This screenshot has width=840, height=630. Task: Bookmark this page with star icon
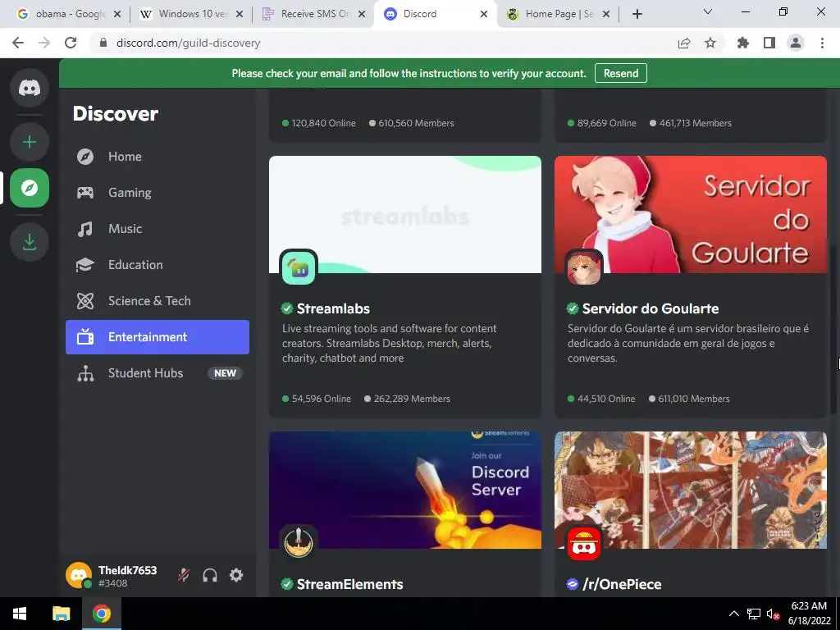tap(710, 43)
